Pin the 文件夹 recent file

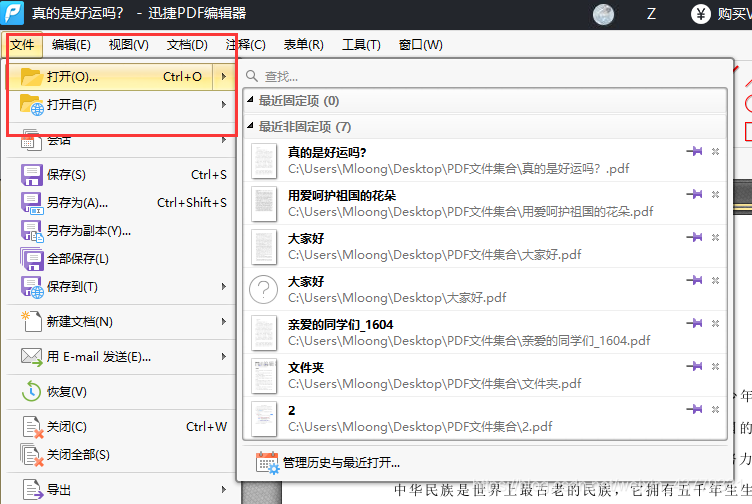click(694, 366)
